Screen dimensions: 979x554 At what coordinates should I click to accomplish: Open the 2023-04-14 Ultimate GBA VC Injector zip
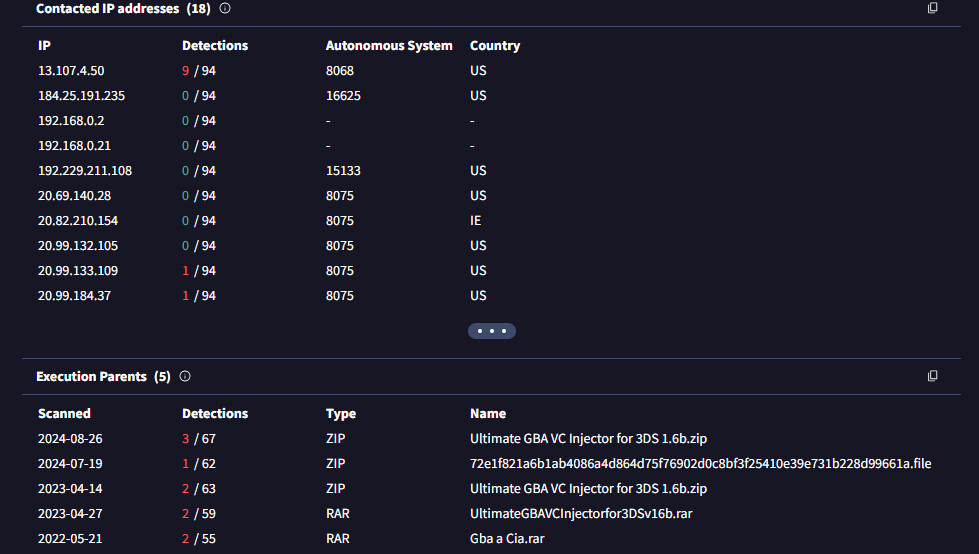point(588,488)
